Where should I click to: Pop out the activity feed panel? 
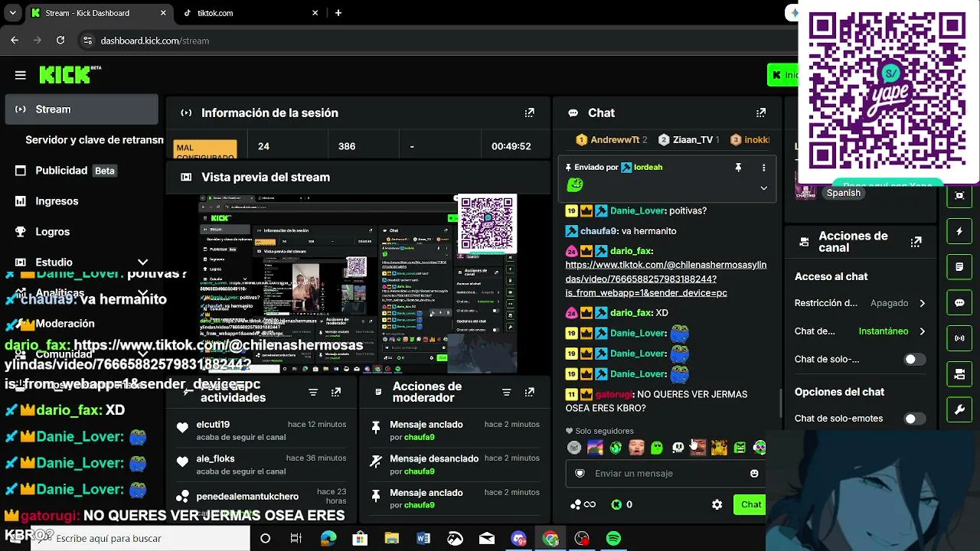pos(336,392)
